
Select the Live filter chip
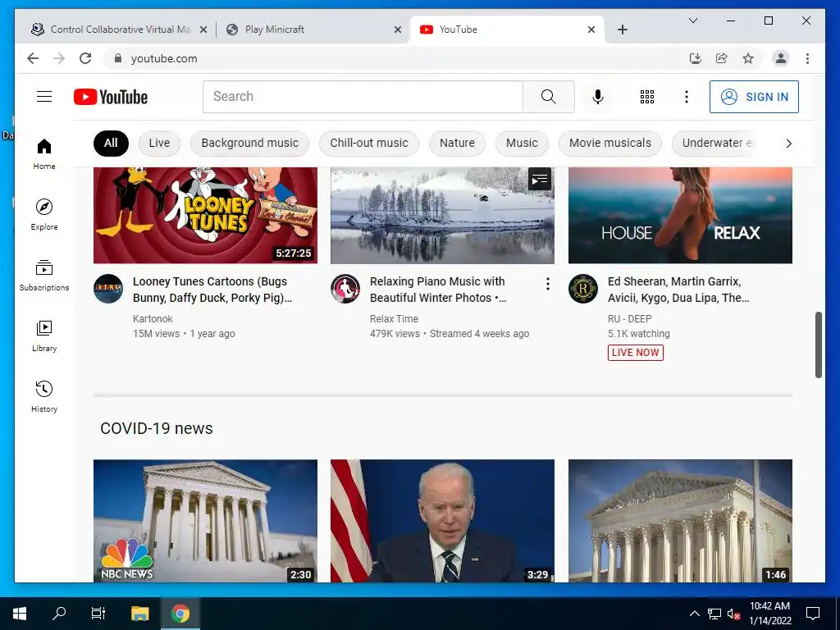159,143
